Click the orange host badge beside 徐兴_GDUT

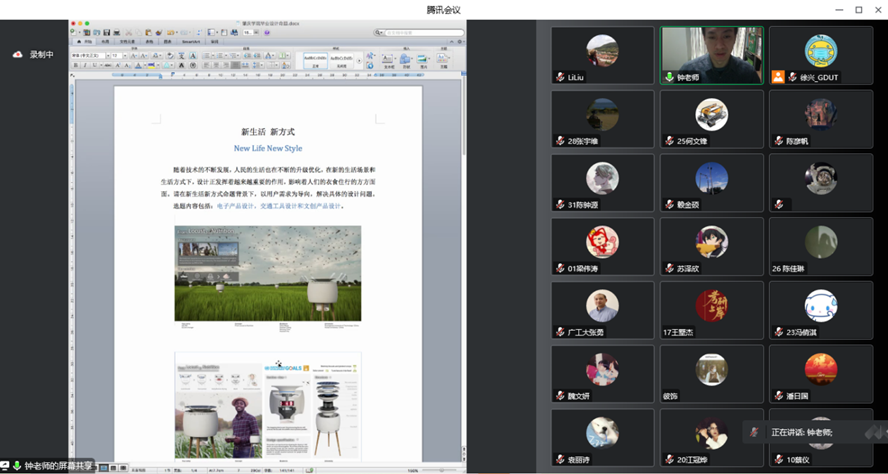click(778, 77)
